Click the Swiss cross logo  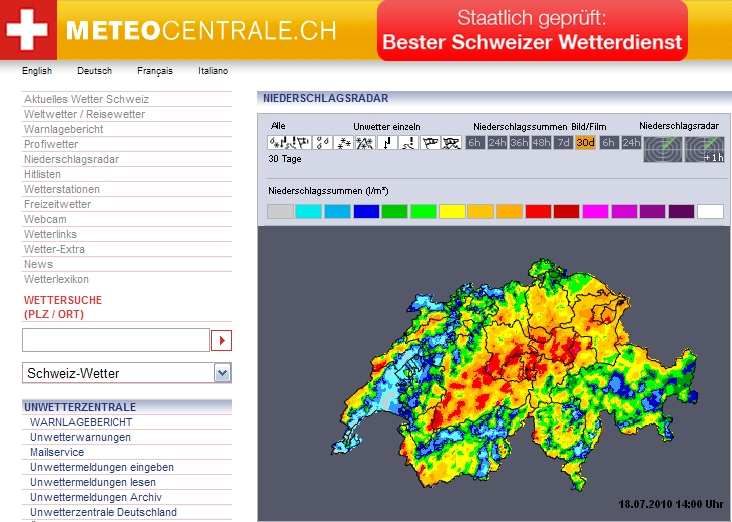(x=27, y=30)
